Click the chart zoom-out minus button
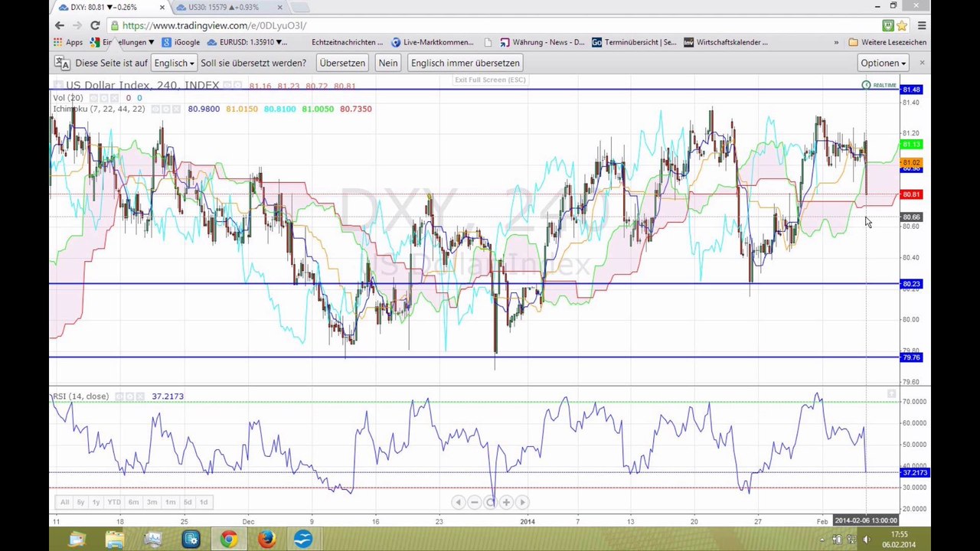This screenshot has width=980, height=551. click(x=474, y=502)
